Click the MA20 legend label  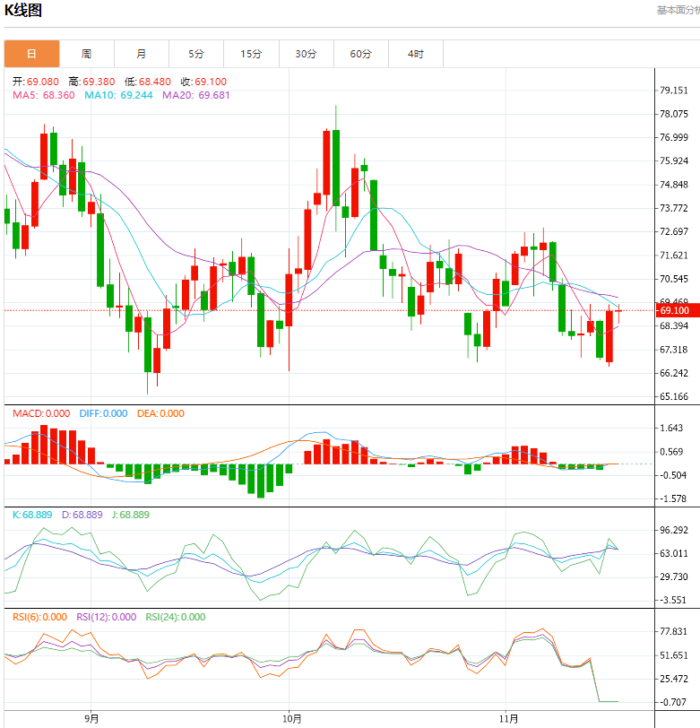click(x=197, y=94)
